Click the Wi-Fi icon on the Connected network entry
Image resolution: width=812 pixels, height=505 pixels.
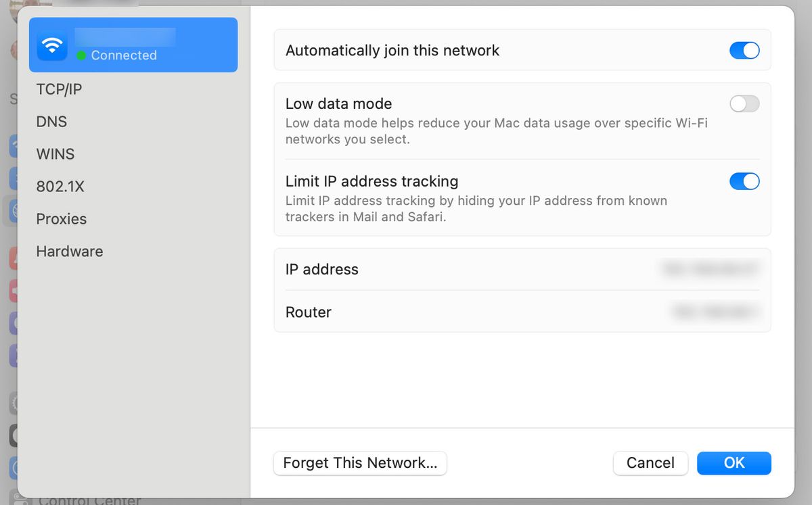tap(51, 45)
